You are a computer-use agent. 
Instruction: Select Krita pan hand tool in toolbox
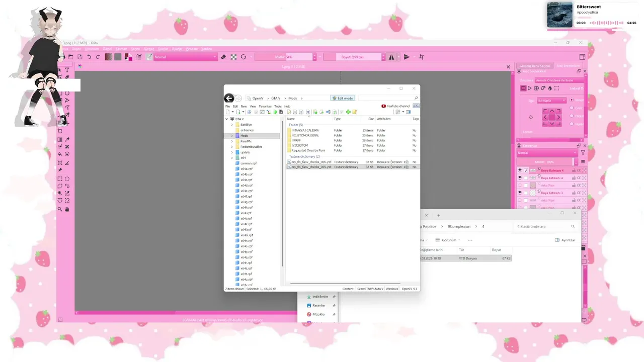point(67,209)
